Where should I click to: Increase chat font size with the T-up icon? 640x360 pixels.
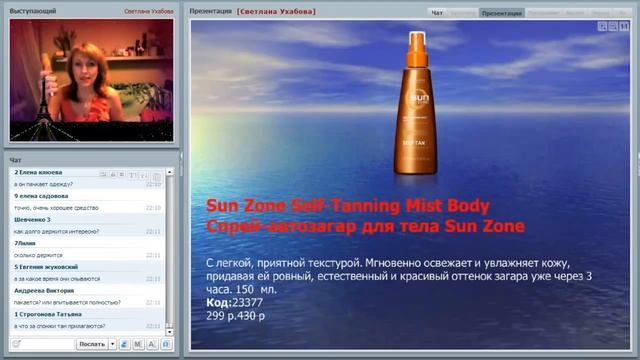point(133,176)
